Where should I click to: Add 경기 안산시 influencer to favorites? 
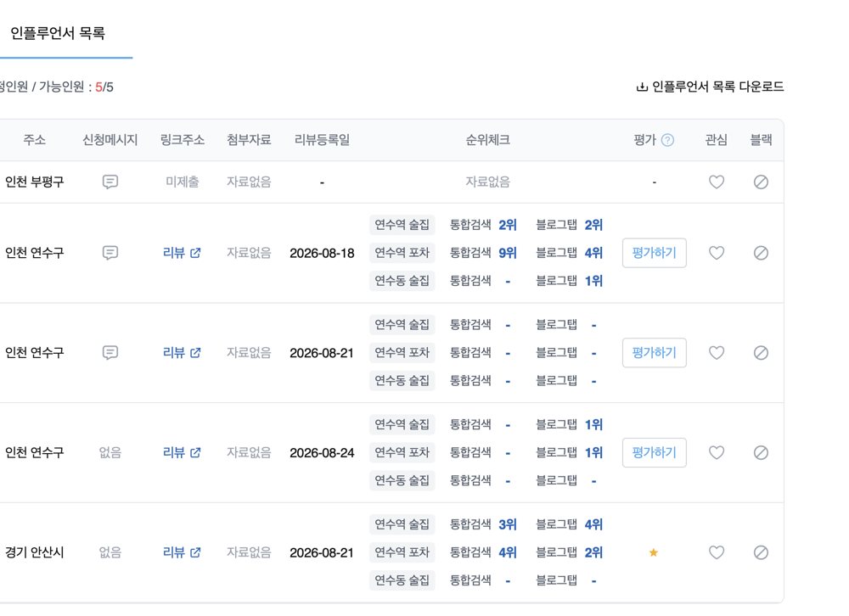pyautogui.click(x=717, y=552)
